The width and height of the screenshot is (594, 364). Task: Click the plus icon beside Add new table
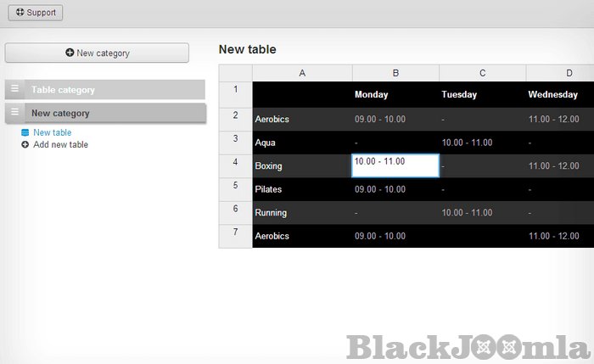(25, 144)
